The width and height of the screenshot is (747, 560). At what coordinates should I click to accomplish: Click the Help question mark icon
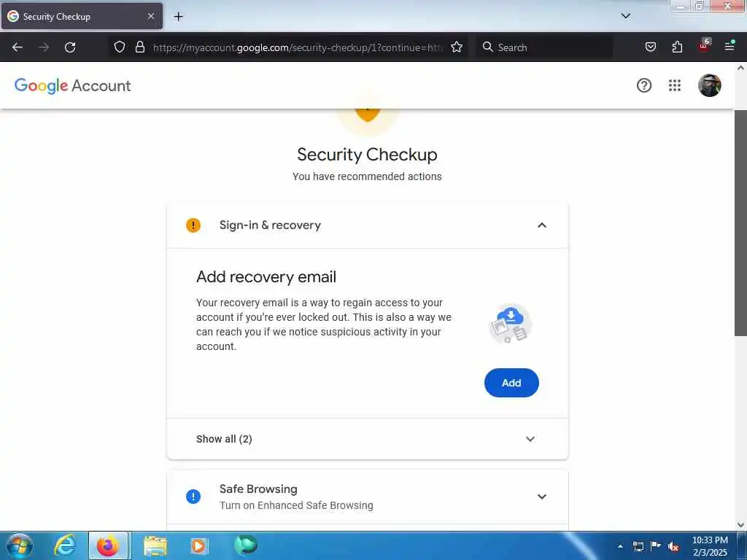tap(643, 86)
